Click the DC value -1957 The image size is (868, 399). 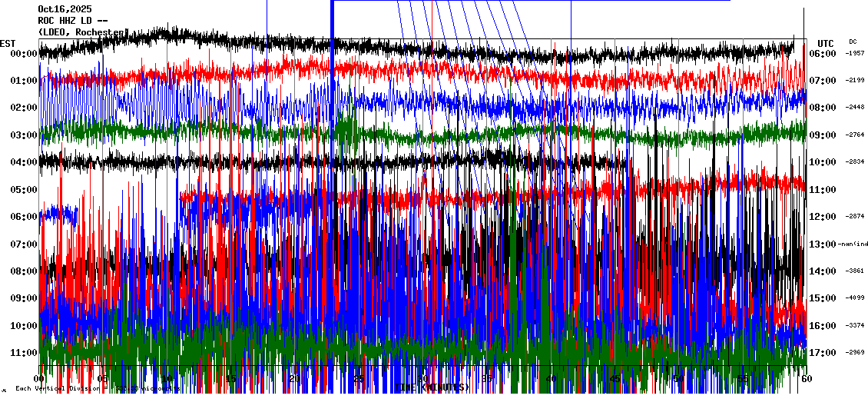pos(855,54)
